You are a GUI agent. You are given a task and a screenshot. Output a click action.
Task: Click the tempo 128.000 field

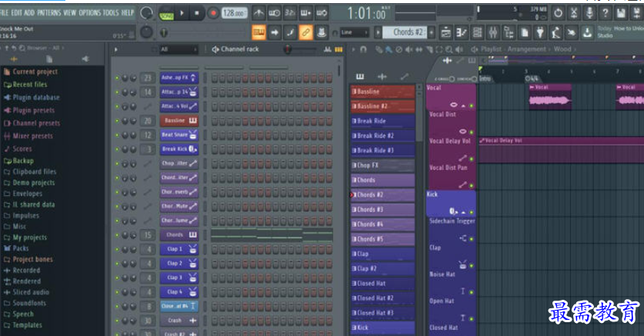click(x=235, y=13)
